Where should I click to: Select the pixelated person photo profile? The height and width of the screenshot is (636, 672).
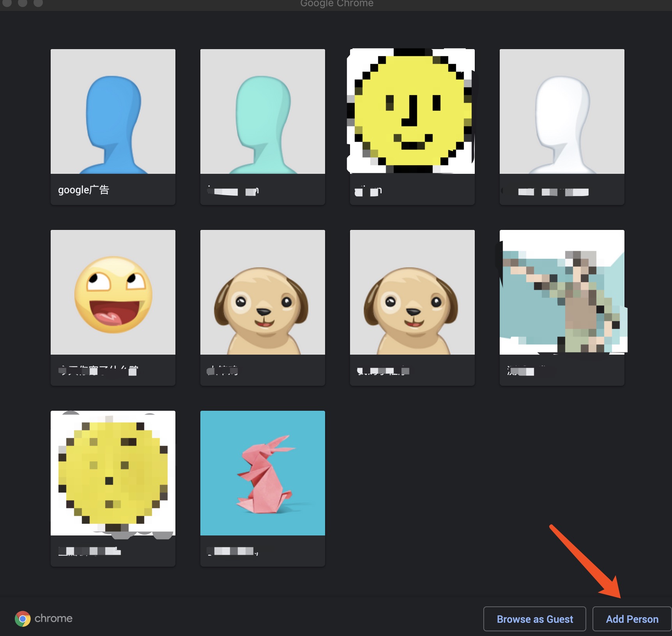562,292
